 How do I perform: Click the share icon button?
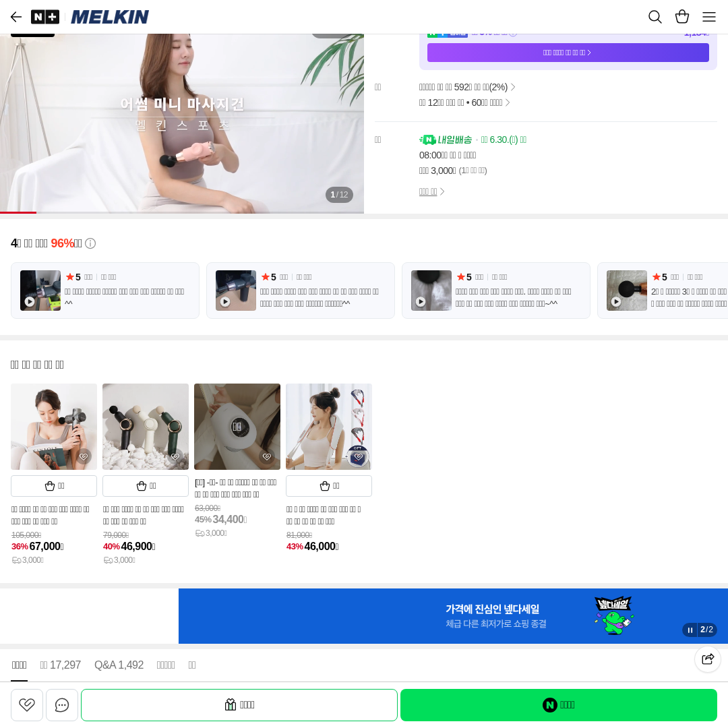click(x=708, y=659)
